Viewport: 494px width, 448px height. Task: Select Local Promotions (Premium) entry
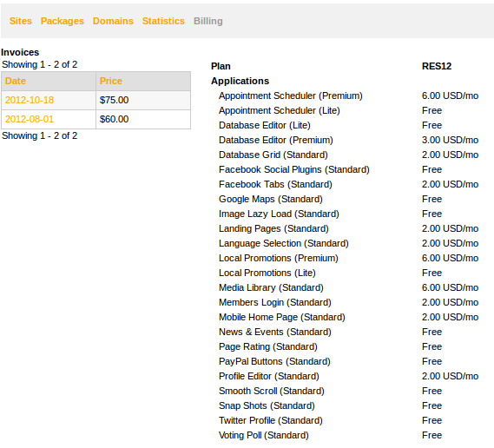click(x=279, y=258)
